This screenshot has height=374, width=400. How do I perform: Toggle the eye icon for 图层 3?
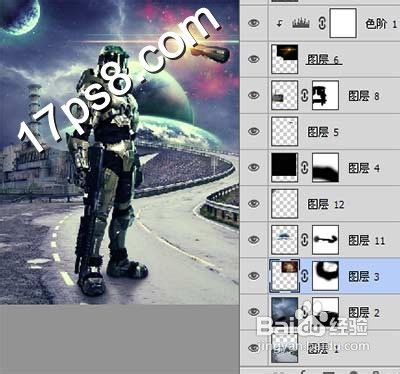tap(254, 276)
